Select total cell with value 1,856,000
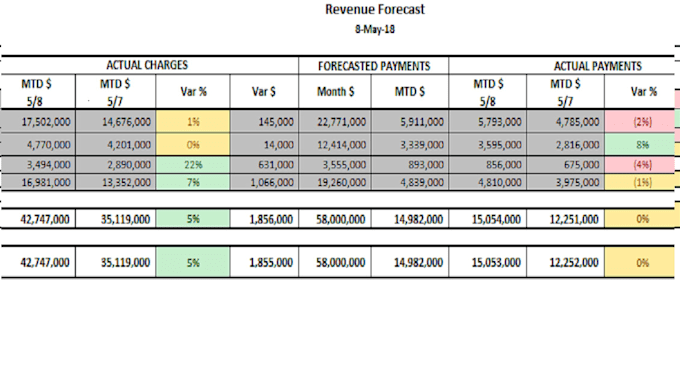Viewport: 680px width, 370px height. (264, 219)
